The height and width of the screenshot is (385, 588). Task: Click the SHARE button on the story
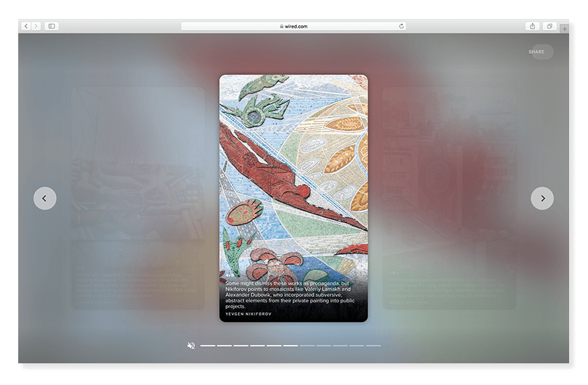point(537,52)
